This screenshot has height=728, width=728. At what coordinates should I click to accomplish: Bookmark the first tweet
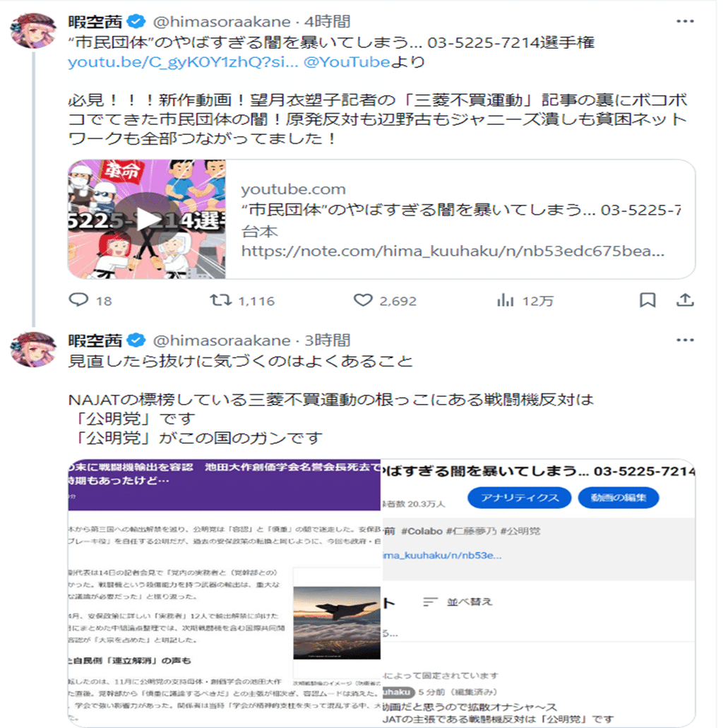648,300
